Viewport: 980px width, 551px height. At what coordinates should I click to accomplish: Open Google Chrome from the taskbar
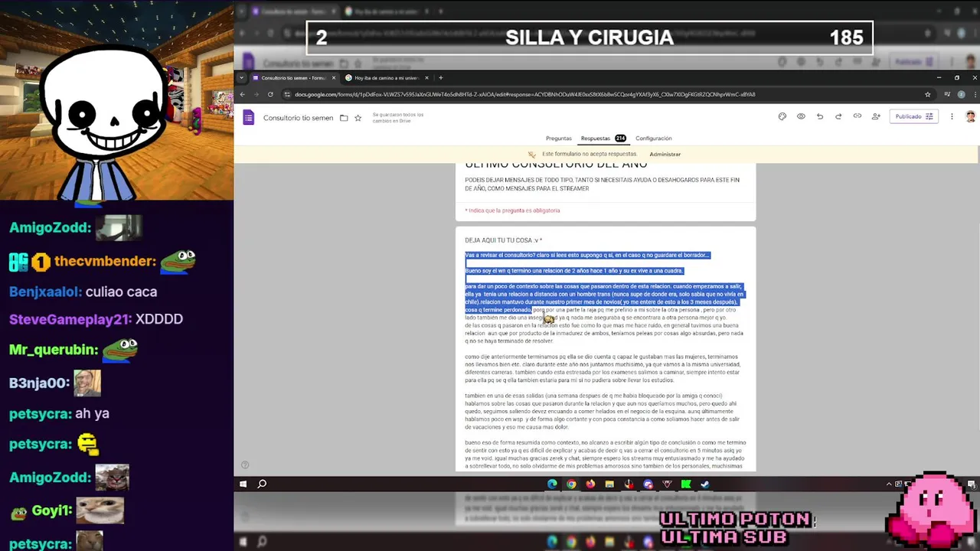(x=571, y=484)
